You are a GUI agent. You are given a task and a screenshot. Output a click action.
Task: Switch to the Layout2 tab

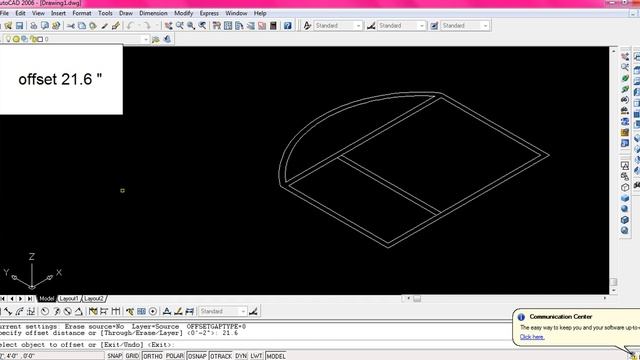click(94, 299)
